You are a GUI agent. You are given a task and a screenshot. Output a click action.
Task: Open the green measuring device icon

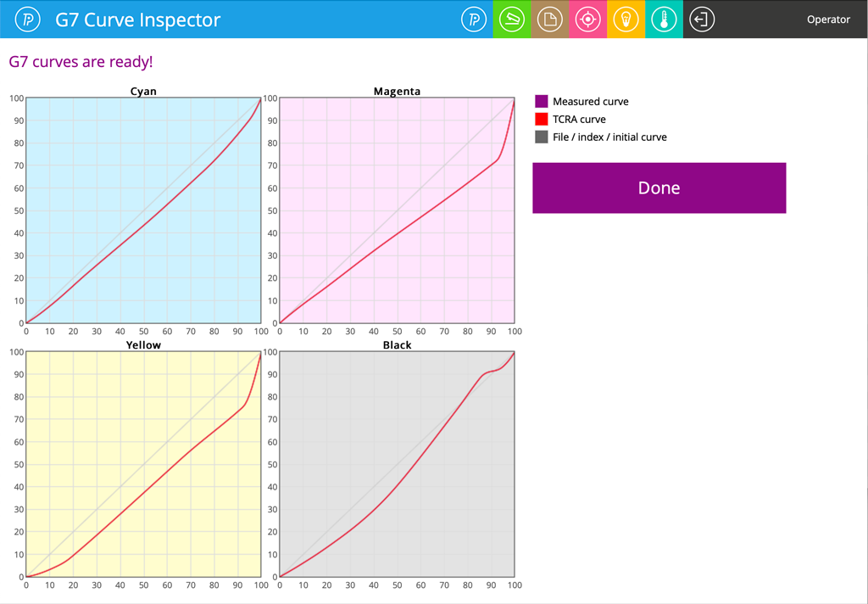pos(512,20)
